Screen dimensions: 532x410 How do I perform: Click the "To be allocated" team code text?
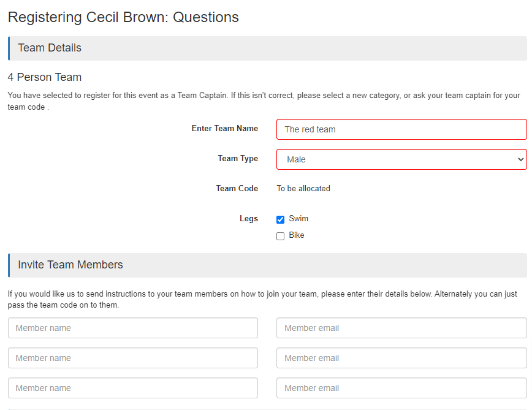(x=303, y=189)
